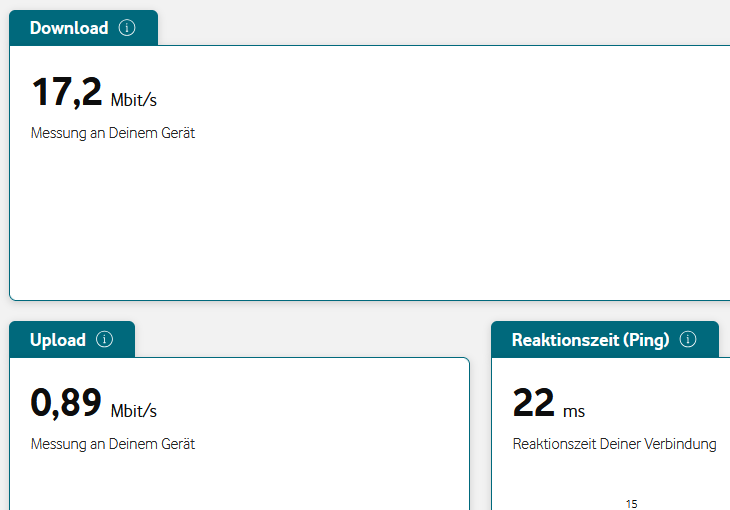Viewport: 730px width, 510px height.
Task: Select the Upload header tab
Action: click(58, 340)
